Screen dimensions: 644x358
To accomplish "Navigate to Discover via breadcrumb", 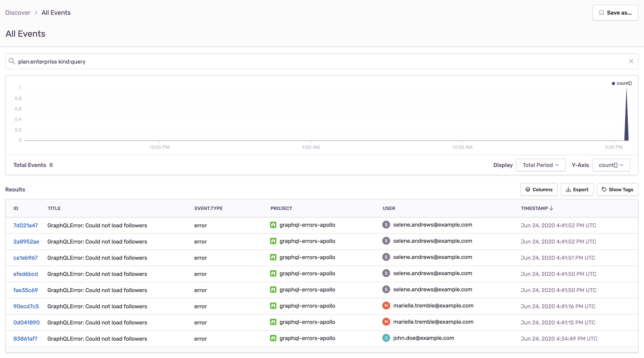I will [x=18, y=12].
